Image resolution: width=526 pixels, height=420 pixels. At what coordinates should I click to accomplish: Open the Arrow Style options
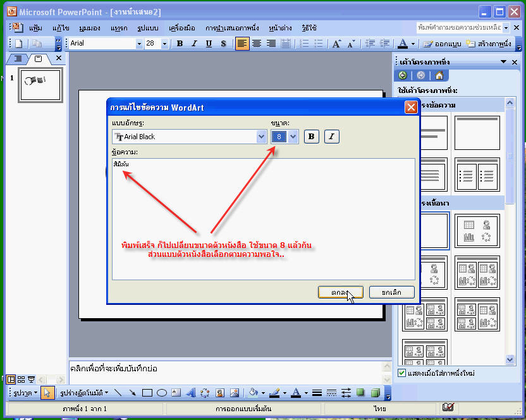click(346, 392)
